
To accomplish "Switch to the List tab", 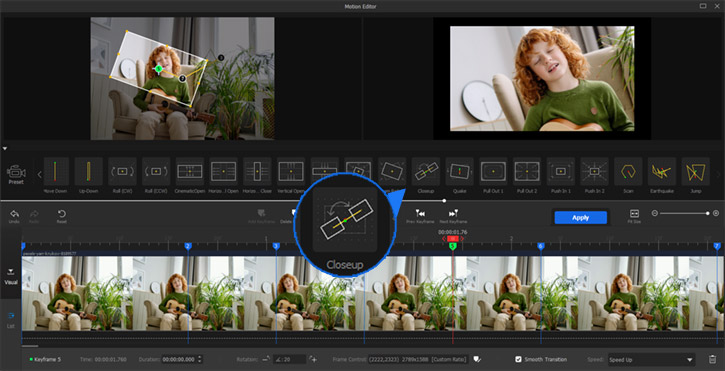I will point(10,320).
